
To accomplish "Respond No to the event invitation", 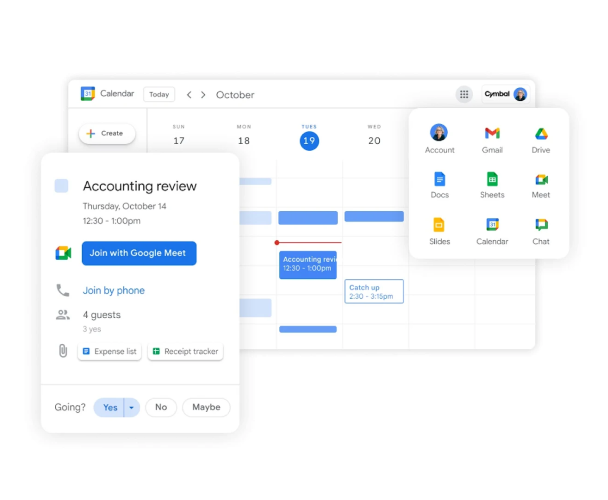I will pyautogui.click(x=161, y=407).
